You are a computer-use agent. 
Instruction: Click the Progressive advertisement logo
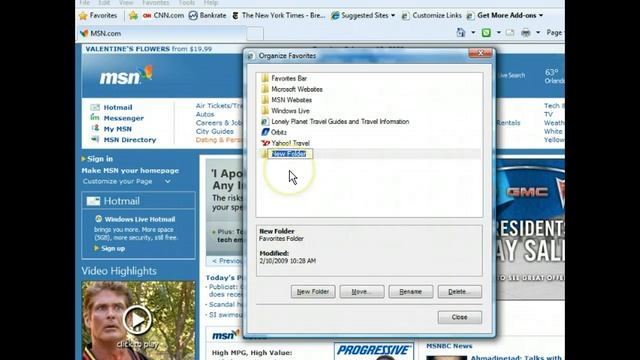[373, 351]
